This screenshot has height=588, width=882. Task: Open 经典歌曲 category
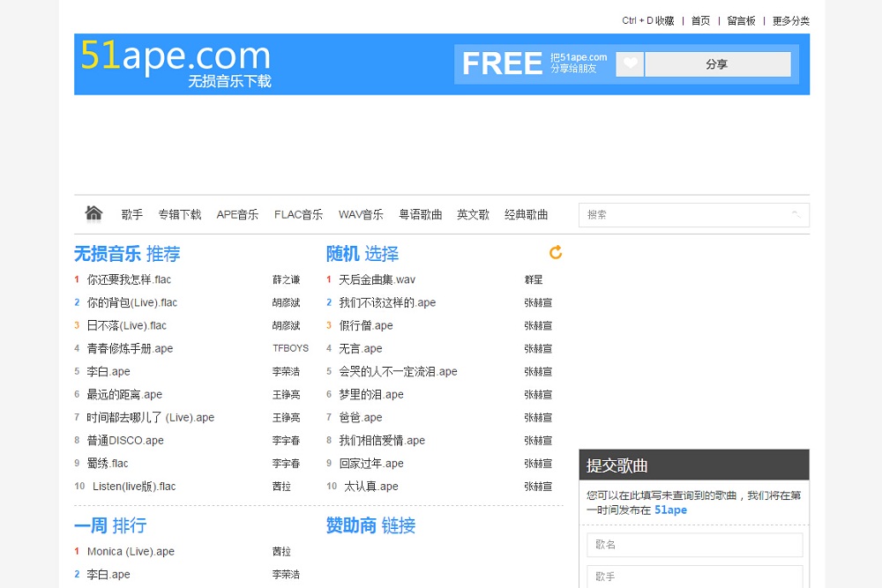click(x=526, y=215)
